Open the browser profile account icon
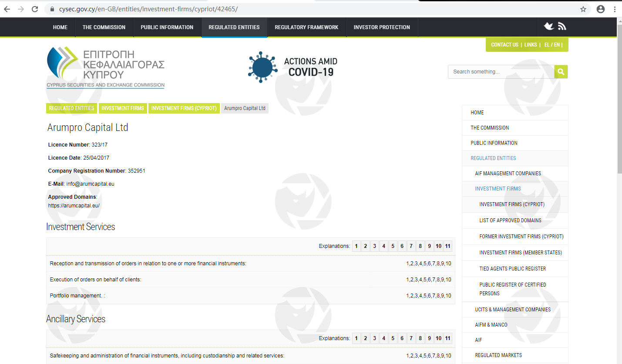Screen dimensions: 622x364 (x=601, y=9)
